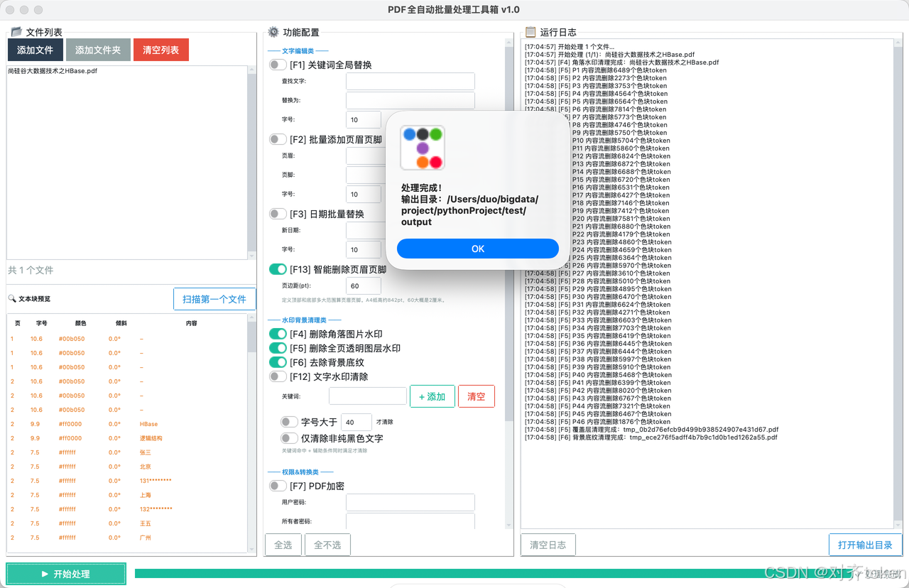Click the green 开始处理 button

pos(66,574)
